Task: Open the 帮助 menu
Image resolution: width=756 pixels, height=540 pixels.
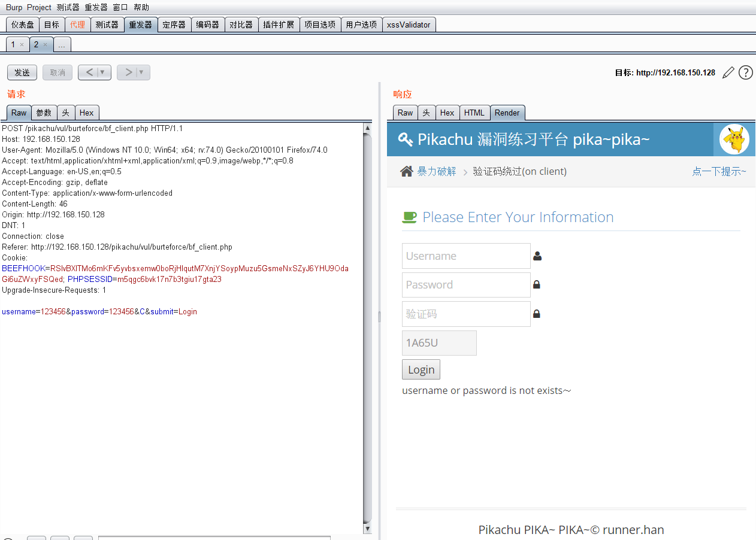Action: (x=141, y=7)
